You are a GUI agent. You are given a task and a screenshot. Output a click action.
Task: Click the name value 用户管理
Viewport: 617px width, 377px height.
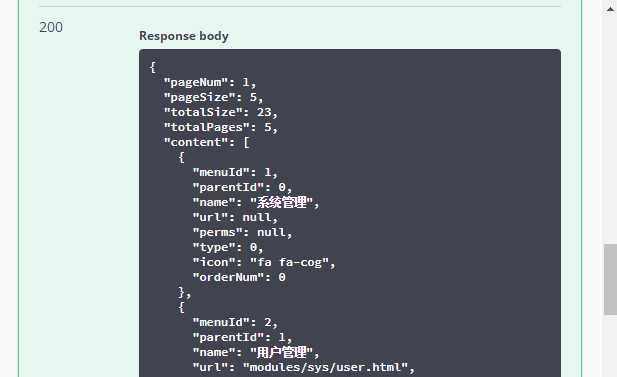click(281, 352)
